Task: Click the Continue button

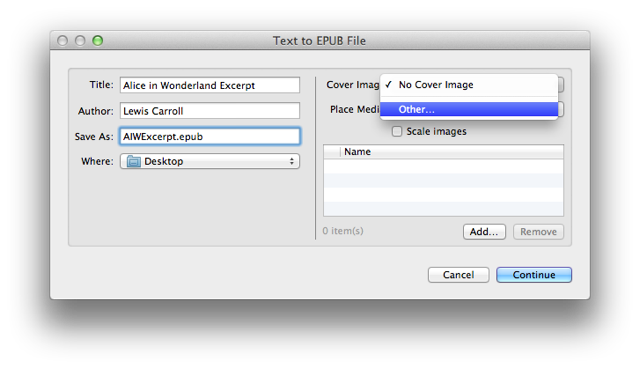Action: coord(534,275)
